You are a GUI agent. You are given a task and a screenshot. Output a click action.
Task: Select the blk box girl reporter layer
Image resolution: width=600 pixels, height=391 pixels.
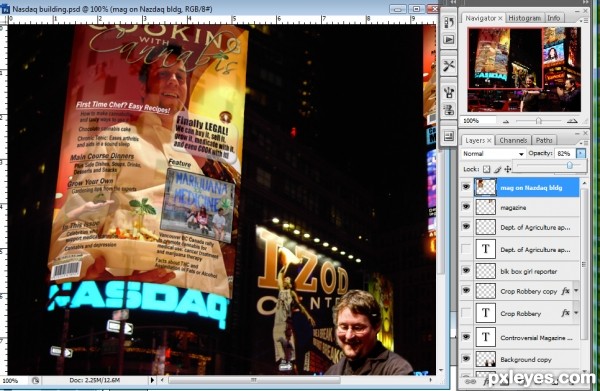pos(528,271)
